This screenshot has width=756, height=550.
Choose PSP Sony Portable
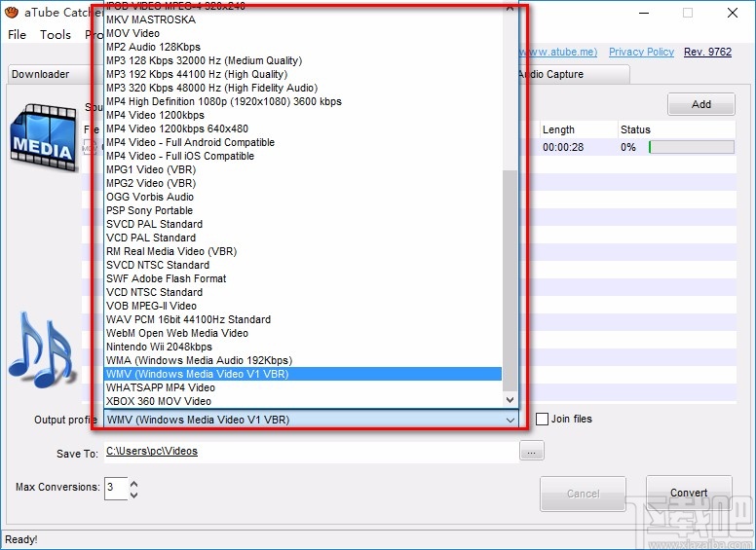click(x=303, y=210)
